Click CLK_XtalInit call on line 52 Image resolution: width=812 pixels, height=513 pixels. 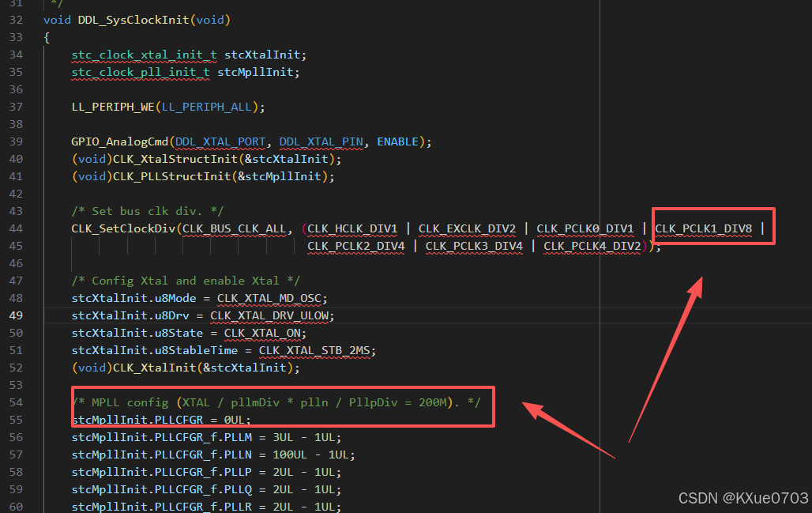[154, 368]
